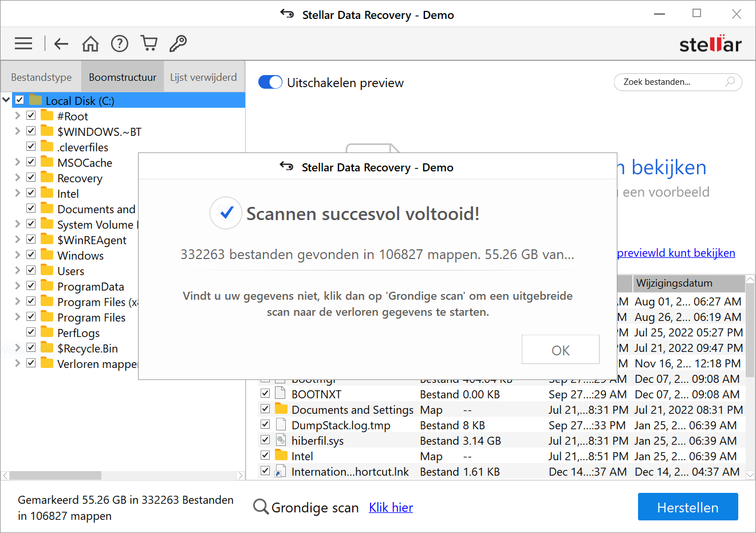Uncheck the Windows folder checkbox
Viewport: 756px width, 533px height.
(x=31, y=254)
